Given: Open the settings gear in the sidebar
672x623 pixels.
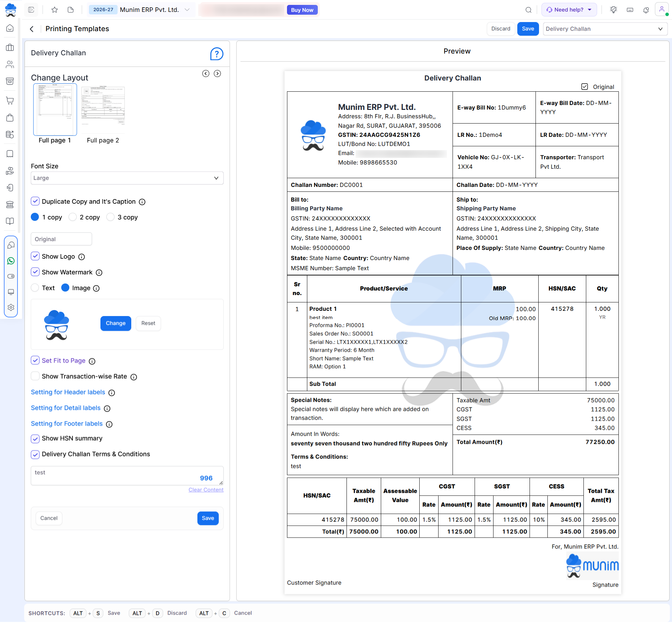Looking at the screenshot, I should (x=11, y=307).
